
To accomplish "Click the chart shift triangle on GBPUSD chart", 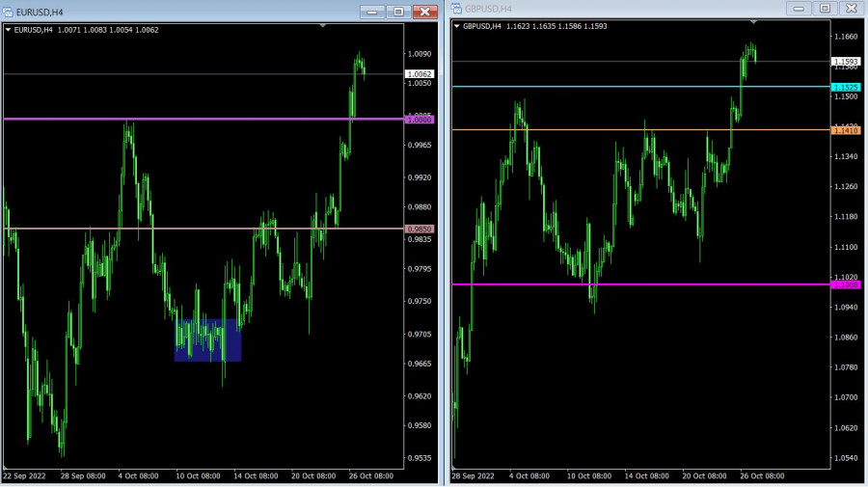I will 754,22.
